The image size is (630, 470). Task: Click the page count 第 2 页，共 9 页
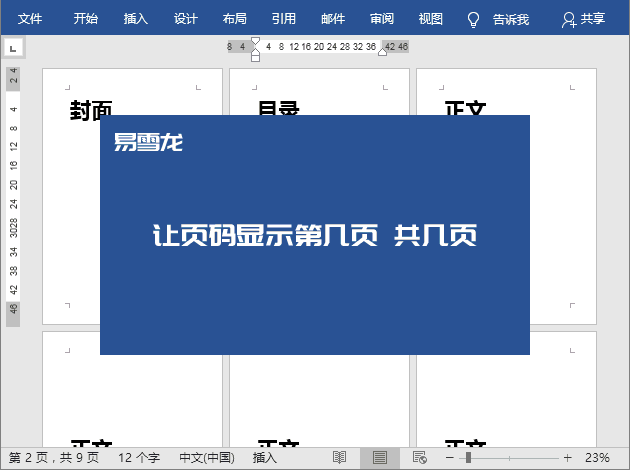(x=54, y=458)
